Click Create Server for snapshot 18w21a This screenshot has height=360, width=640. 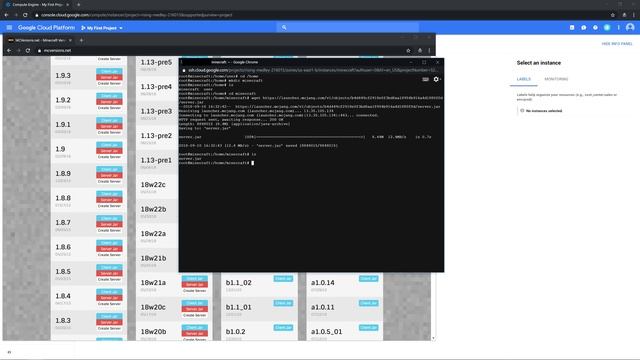coord(195,291)
